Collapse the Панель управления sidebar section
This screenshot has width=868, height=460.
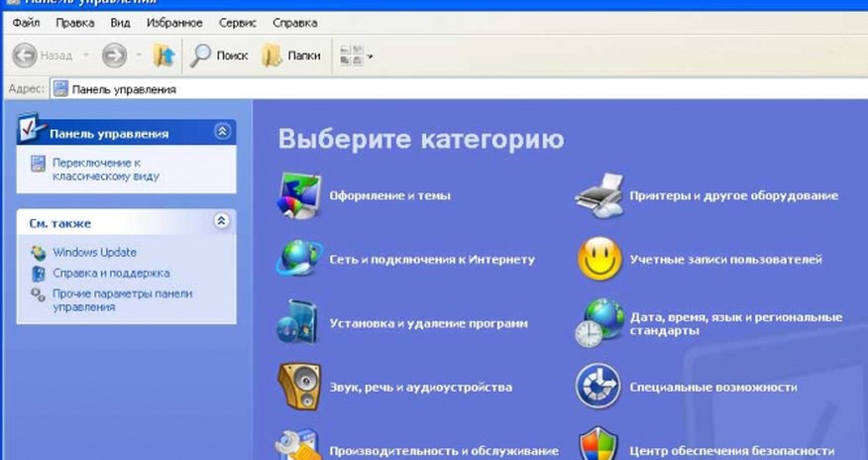222,132
